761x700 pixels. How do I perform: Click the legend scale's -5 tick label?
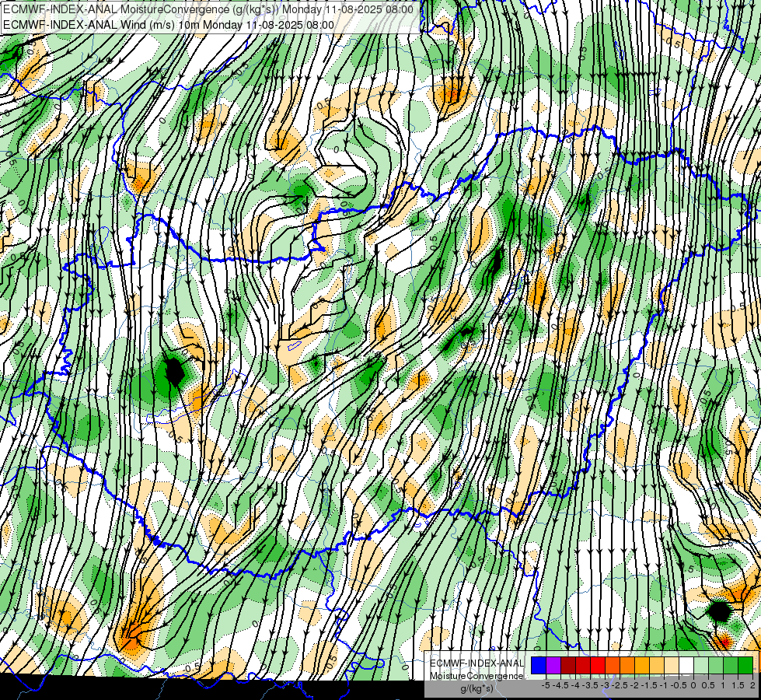(x=546, y=685)
